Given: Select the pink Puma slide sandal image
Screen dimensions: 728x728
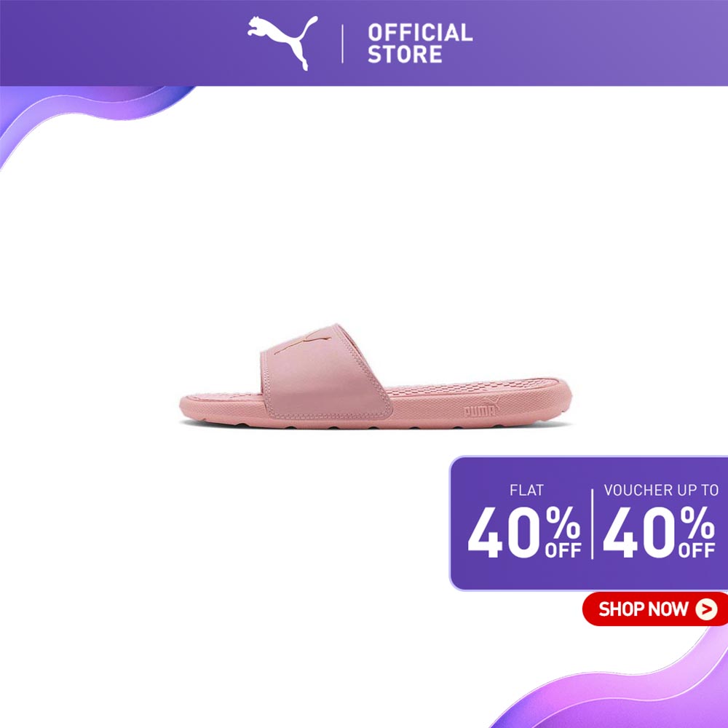Looking at the screenshot, I should 376,376.
